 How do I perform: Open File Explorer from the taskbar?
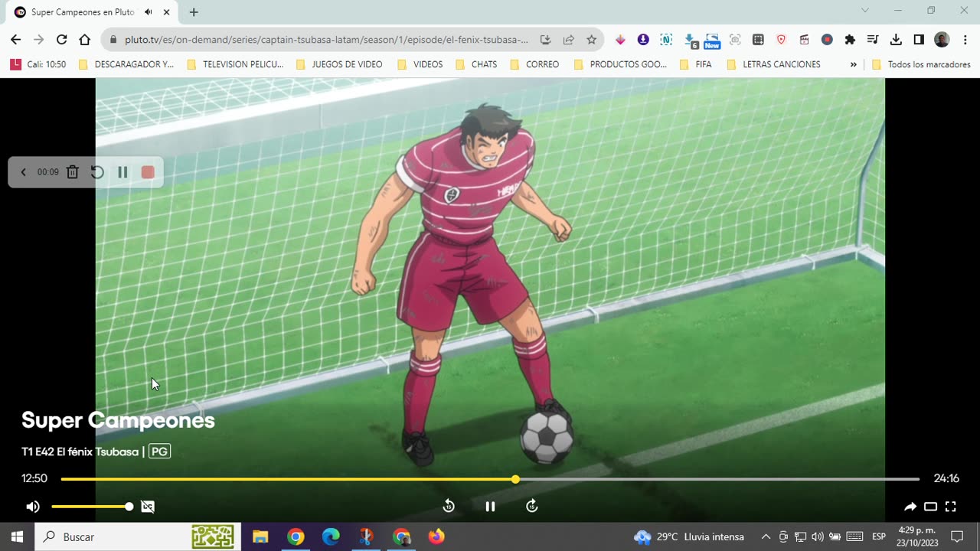(x=260, y=536)
